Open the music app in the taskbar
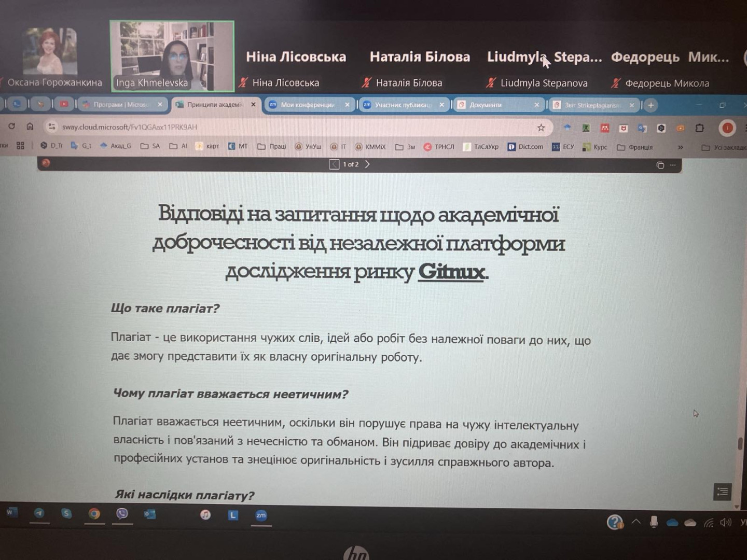The height and width of the screenshot is (560, 747). click(x=205, y=514)
